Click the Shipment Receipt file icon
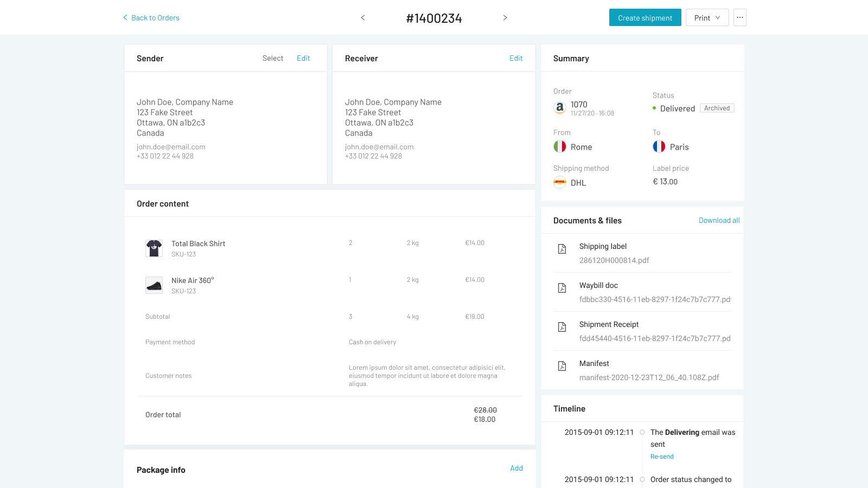 [x=562, y=327]
